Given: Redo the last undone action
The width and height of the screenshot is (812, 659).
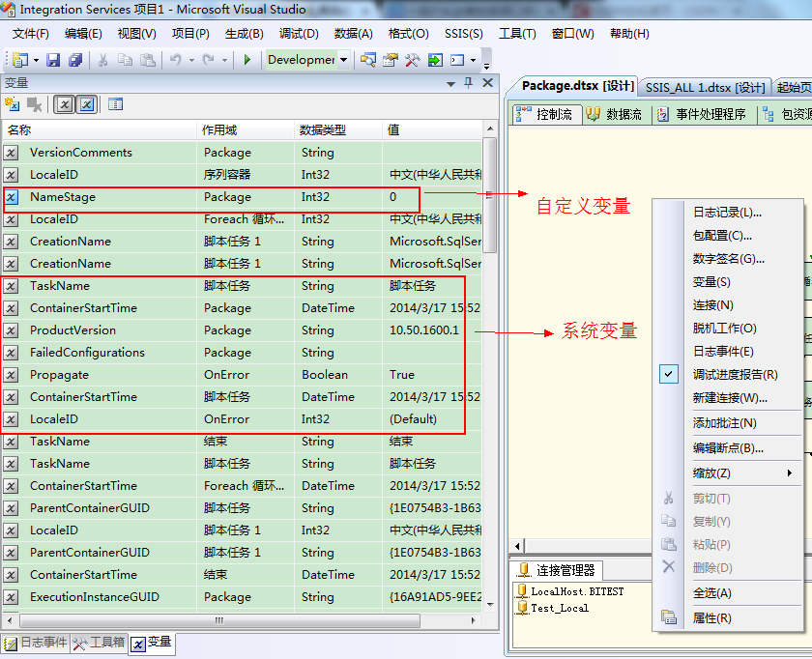Looking at the screenshot, I should point(208,60).
